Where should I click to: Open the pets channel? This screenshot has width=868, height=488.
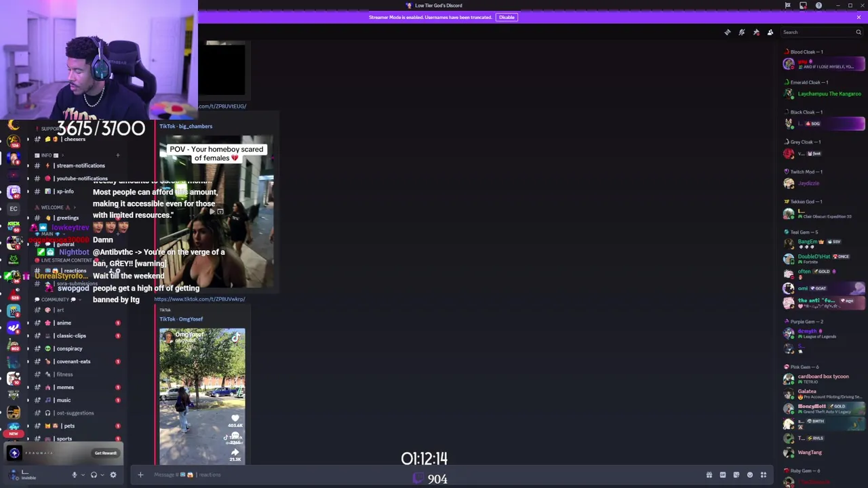(78, 426)
